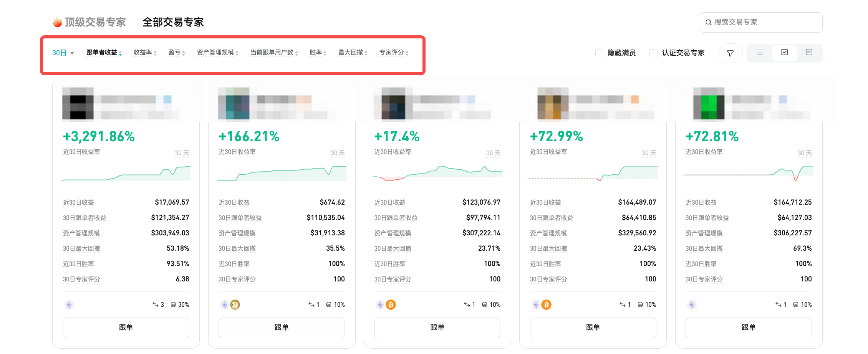Open the filter funnel icon
The height and width of the screenshot is (354, 868).
point(730,53)
